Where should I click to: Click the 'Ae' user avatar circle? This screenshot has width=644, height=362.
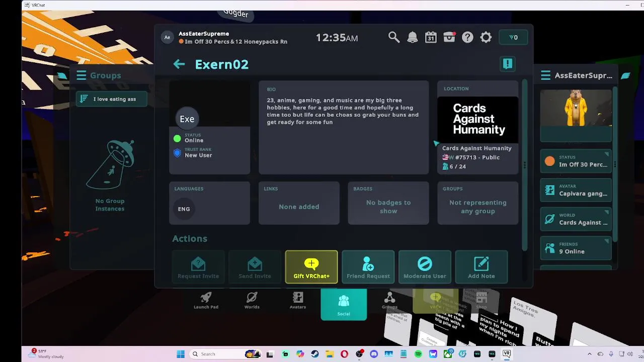167,37
